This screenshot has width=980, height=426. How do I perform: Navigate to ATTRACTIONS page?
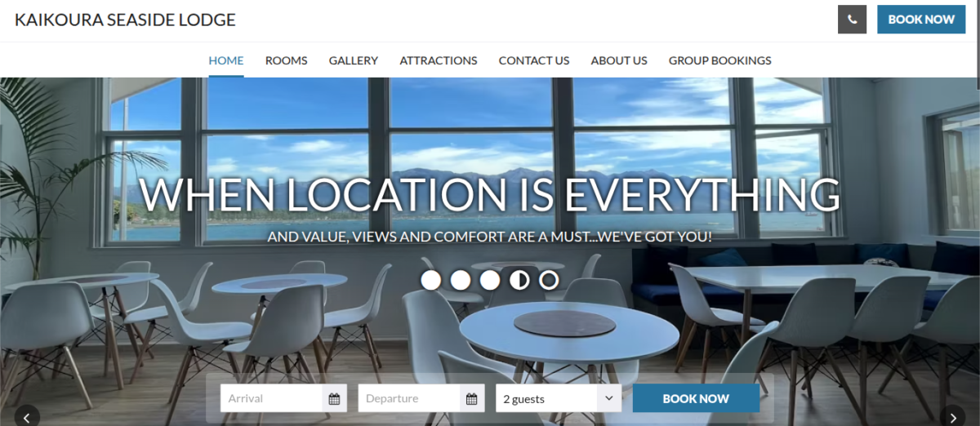439,60
